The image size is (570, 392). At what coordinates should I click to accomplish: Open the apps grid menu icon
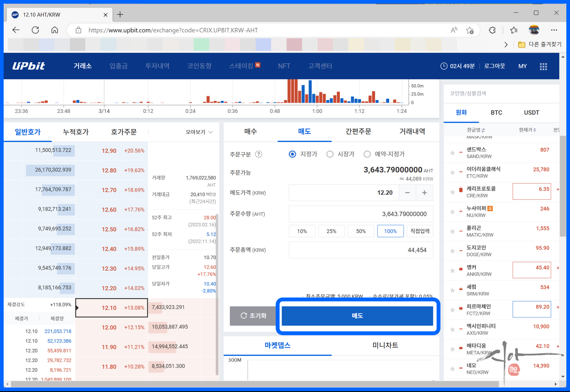pyautogui.click(x=543, y=66)
